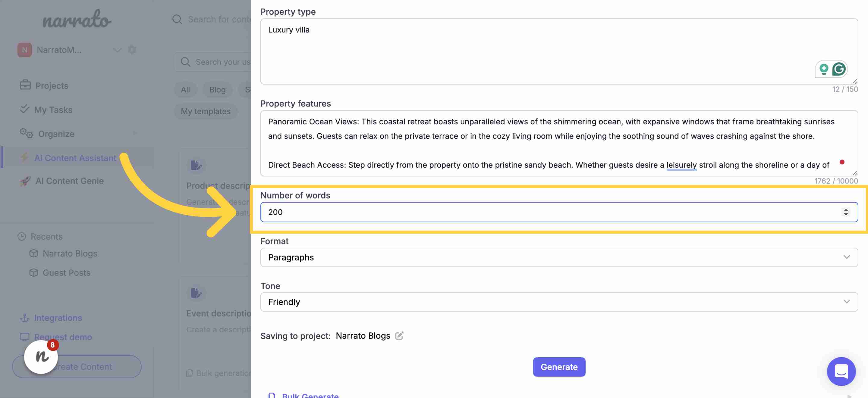Viewport: 868px width, 398px height.
Task: Click the Narrato logo
Action: click(x=77, y=19)
